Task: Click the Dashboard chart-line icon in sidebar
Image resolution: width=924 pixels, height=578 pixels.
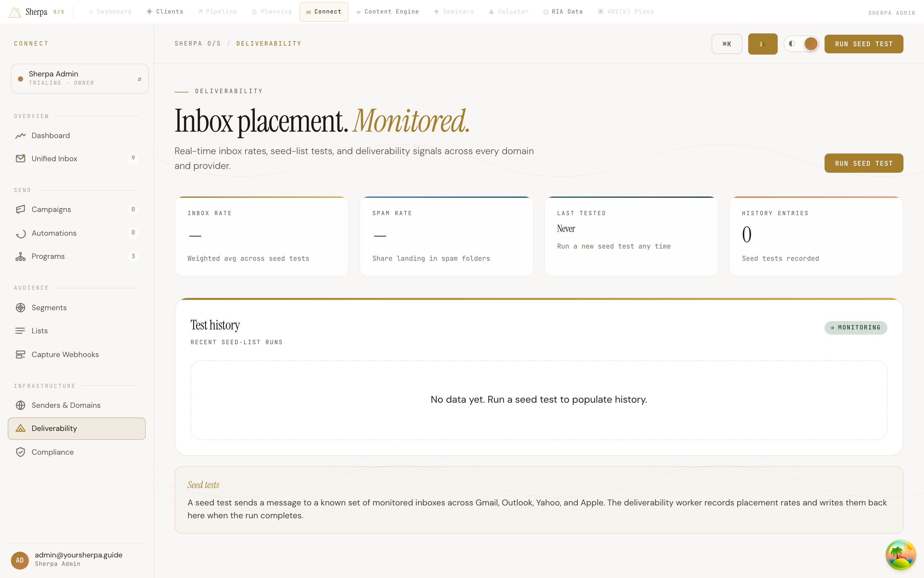Action: 21,136
